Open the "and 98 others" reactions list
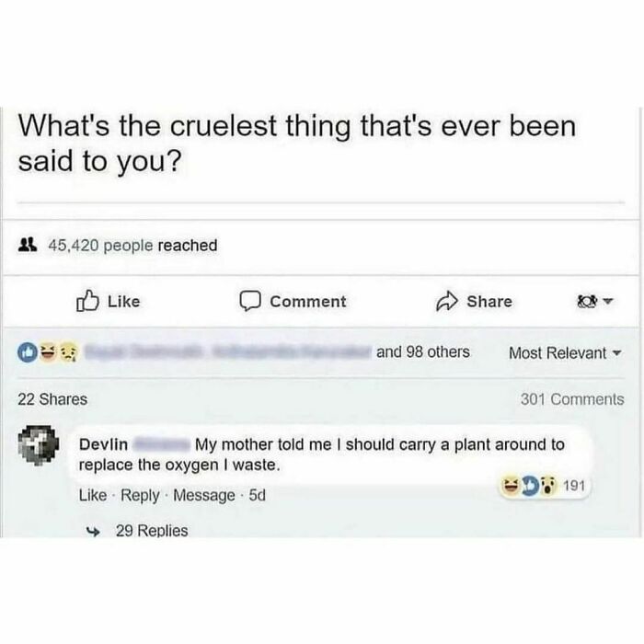This screenshot has width=644, height=644. click(422, 351)
